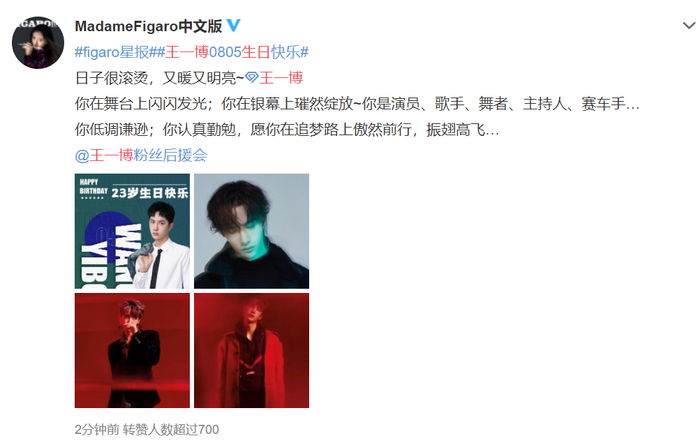Click the 星报 portion of first hashtag
Image resolution: width=700 pixels, height=440 pixels.
[134, 52]
